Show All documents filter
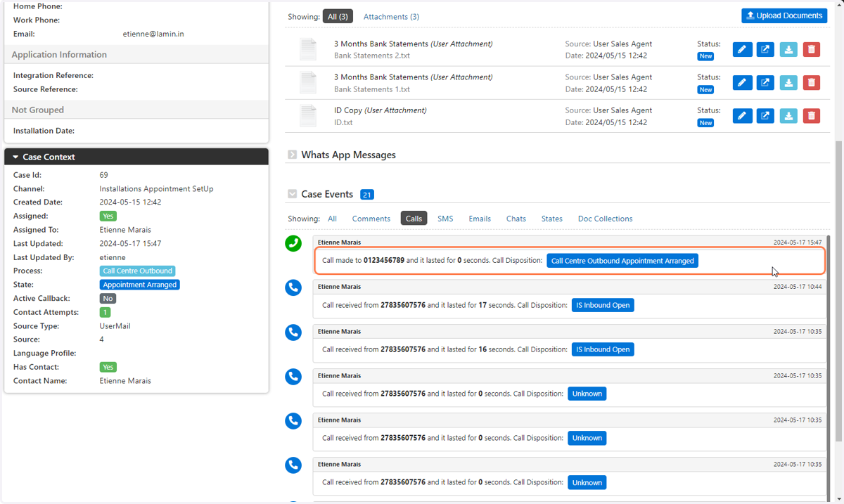 (338, 16)
